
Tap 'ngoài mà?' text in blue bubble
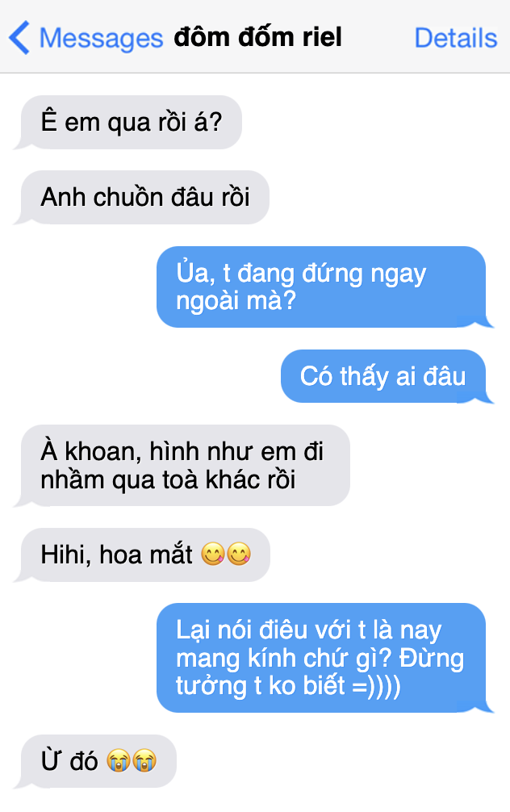(236, 300)
